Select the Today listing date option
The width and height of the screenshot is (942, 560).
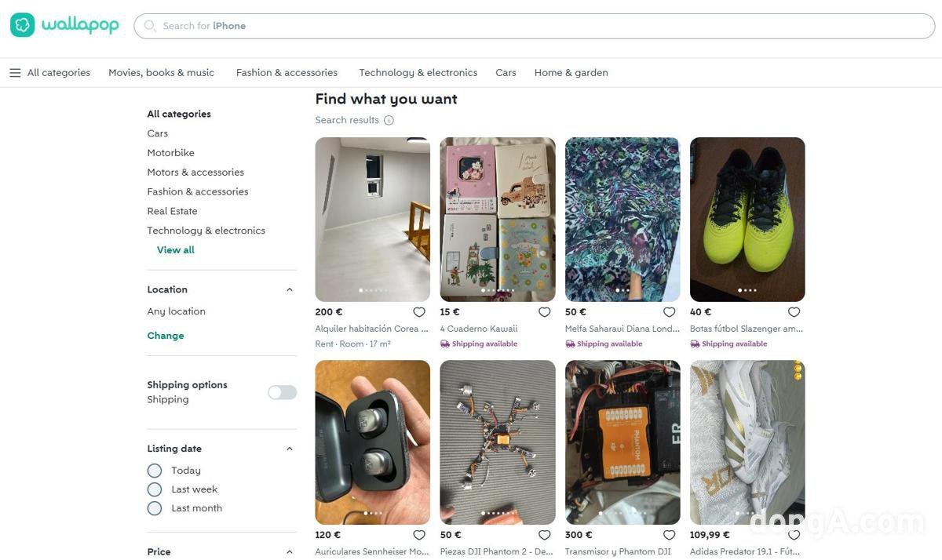155,471
